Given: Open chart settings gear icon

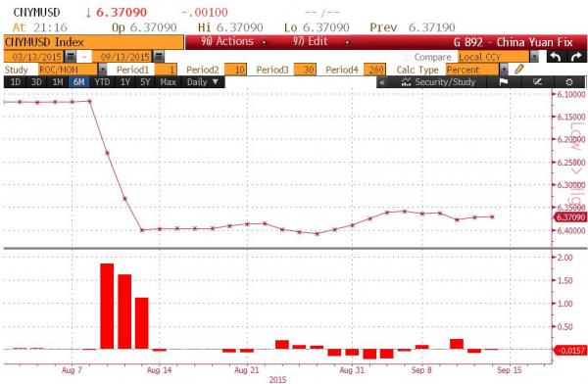Looking at the screenshot, I should coord(568,82).
